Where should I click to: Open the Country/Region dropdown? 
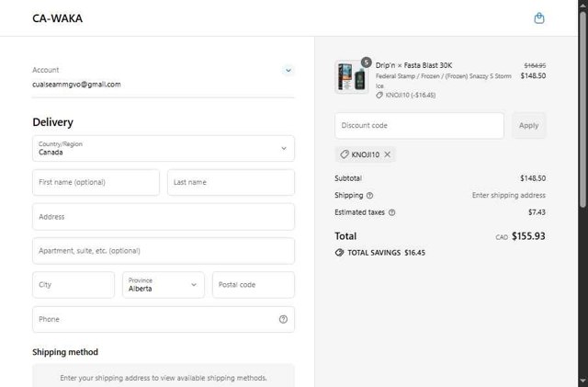pos(164,149)
